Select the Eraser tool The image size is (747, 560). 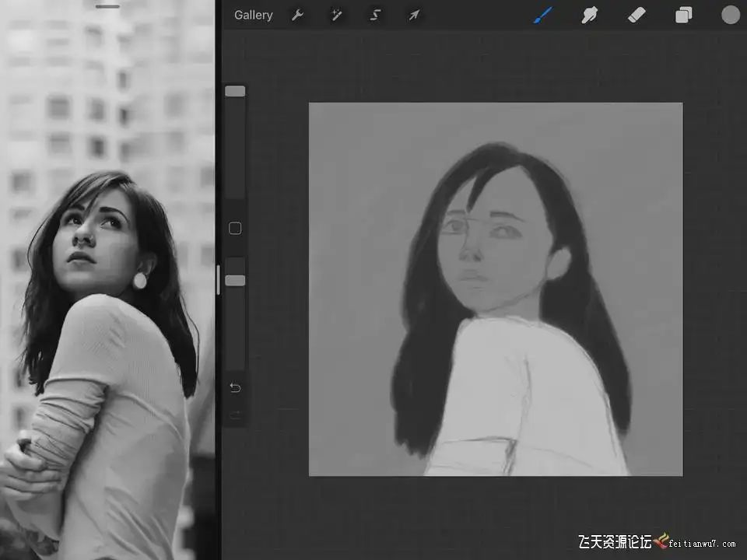point(637,16)
